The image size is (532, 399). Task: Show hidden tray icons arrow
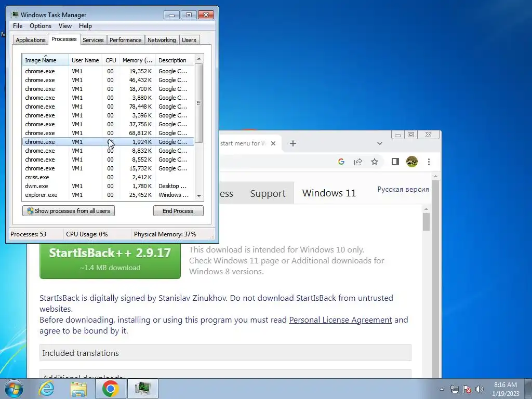click(442, 389)
